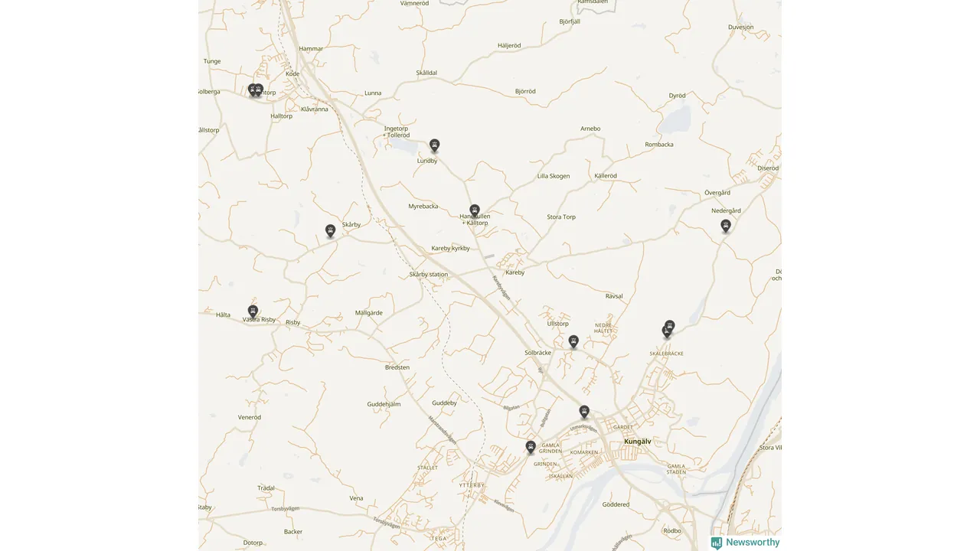Click the Kareby kyrkby place label

450,248
